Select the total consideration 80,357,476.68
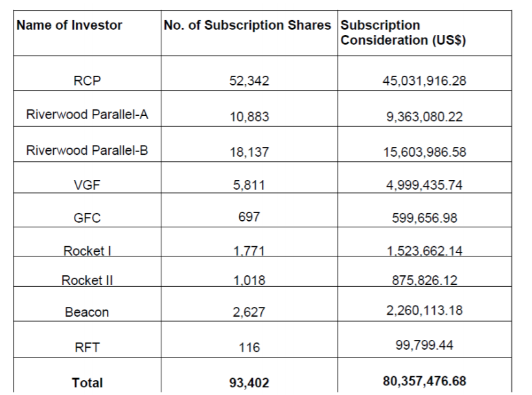The width and height of the screenshot is (532, 395). point(424,381)
